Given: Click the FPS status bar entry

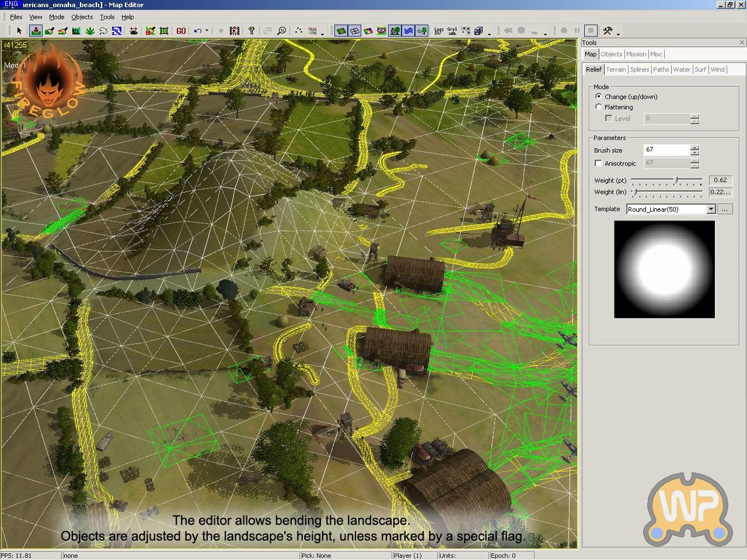Looking at the screenshot, I should click(31, 555).
